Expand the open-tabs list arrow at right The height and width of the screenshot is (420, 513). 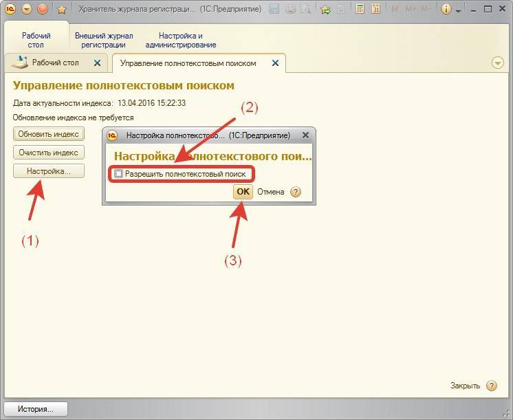point(498,63)
